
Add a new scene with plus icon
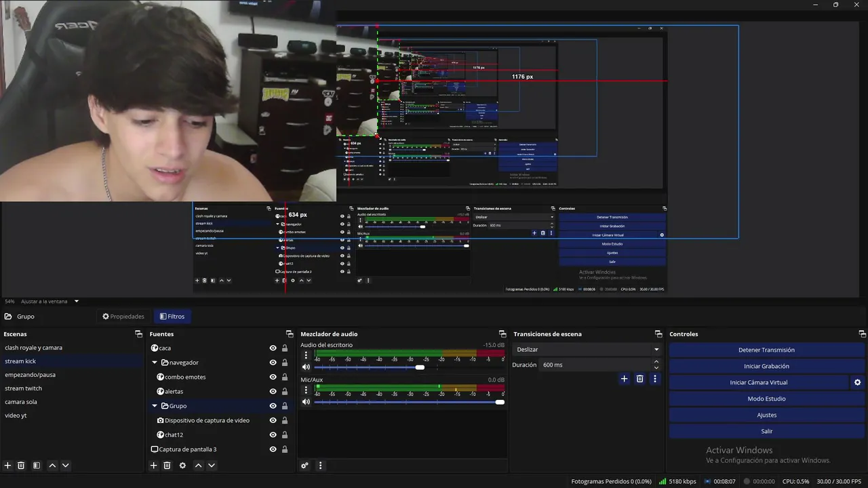[x=8, y=466]
